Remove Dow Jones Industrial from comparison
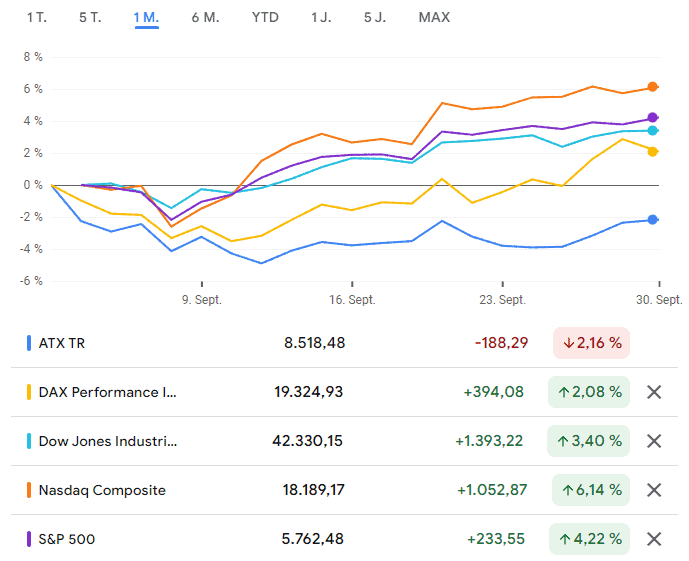This screenshot has height=561, width=689. 654,441
